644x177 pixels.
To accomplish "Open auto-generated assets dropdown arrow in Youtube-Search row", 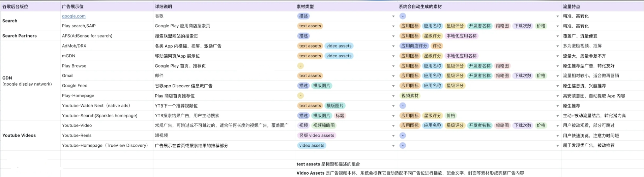I will [x=557, y=116].
